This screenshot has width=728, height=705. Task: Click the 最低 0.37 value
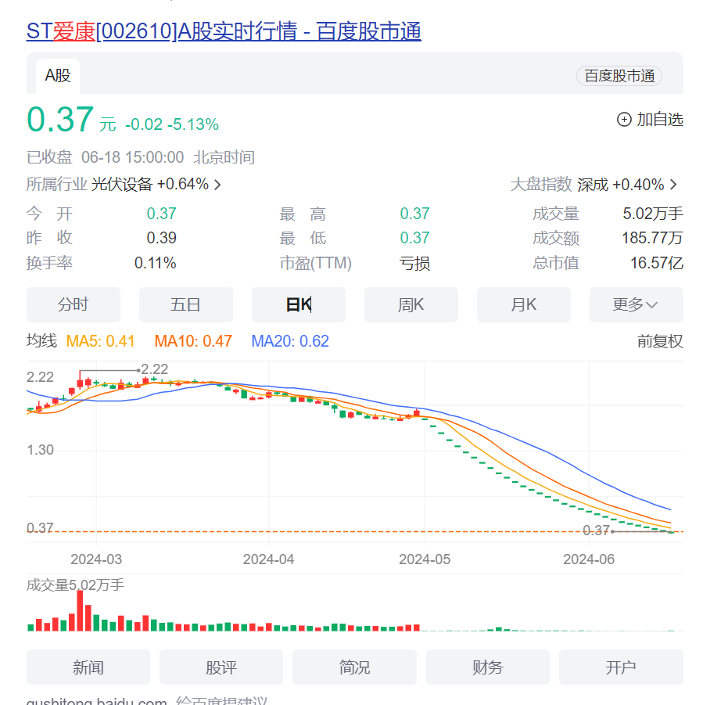click(414, 238)
